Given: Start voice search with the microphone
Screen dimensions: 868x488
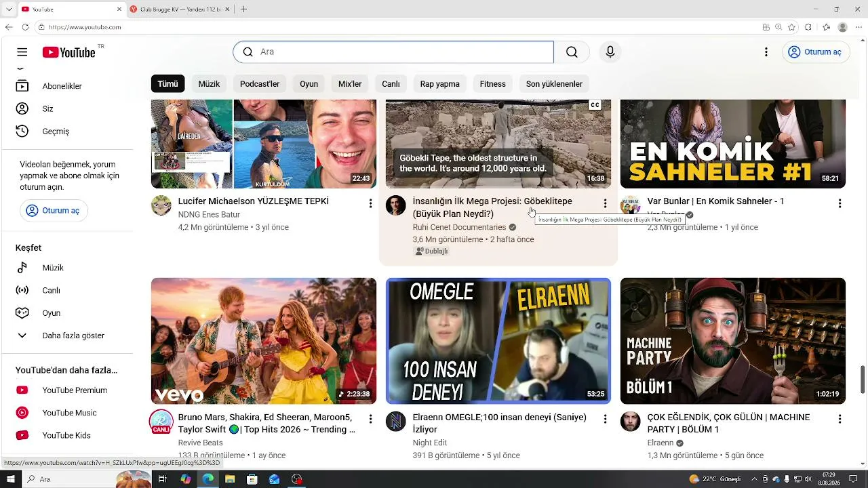Looking at the screenshot, I should point(610,52).
